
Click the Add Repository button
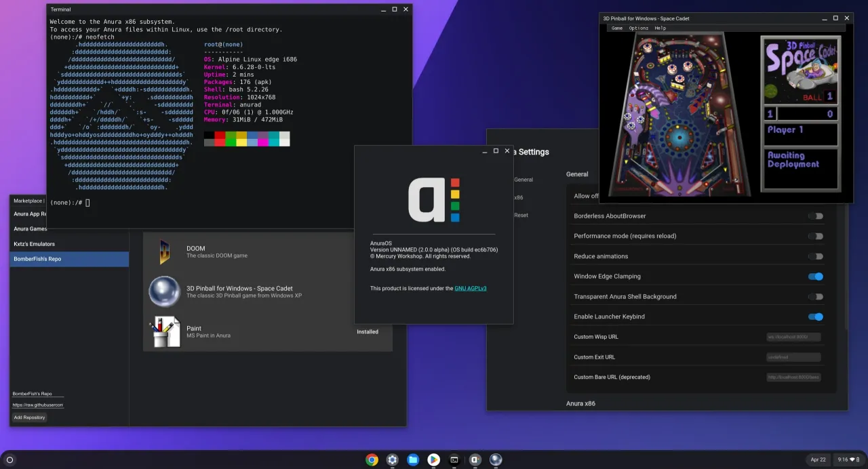click(29, 417)
